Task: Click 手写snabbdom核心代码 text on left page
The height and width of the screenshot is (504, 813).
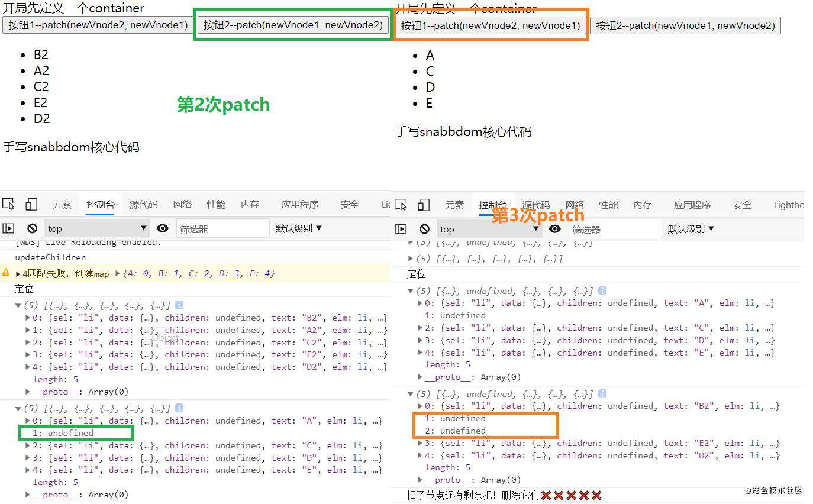Action: click(x=71, y=147)
